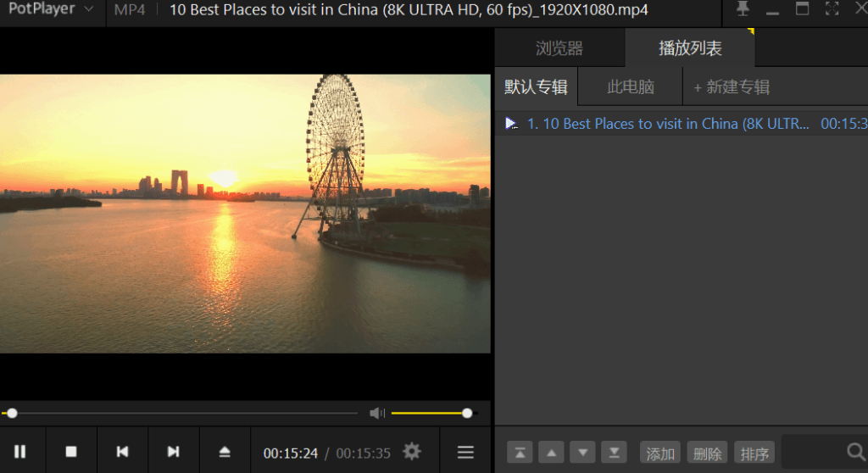Mute the audio with the speaker icon
This screenshot has width=868, height=473.
point(377,413)
